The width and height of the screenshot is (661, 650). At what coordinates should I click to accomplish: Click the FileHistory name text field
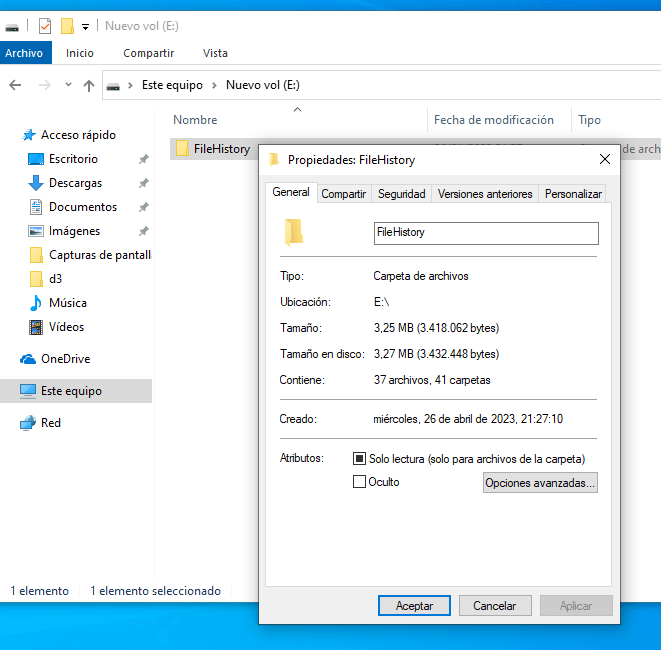485,233
